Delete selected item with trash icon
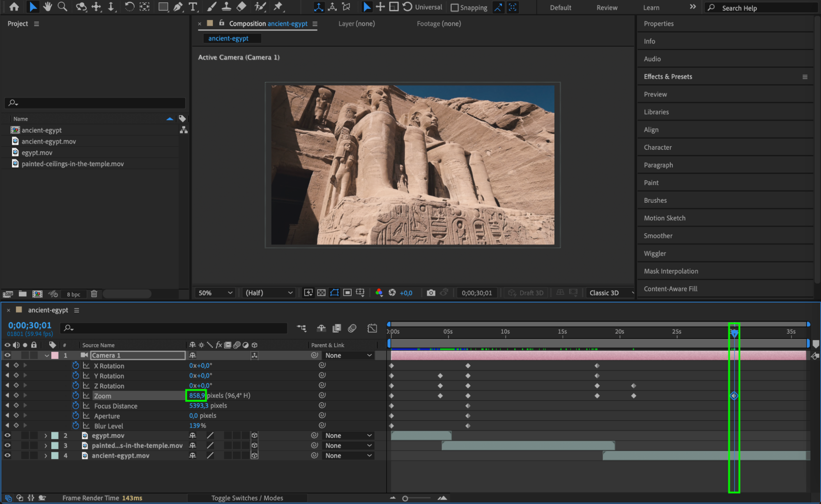 tap(94, 294)
